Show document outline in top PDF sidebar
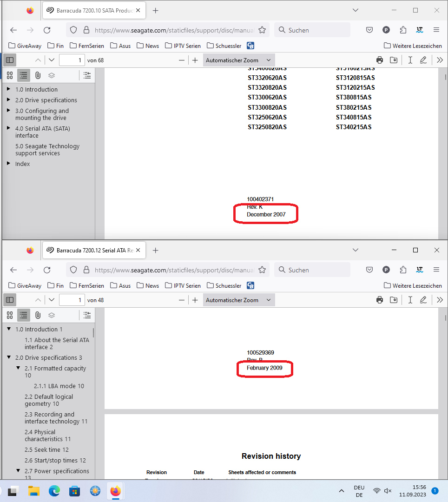This screenshot has height=502, width=448. pyautogui.click(x=24, y=76)
